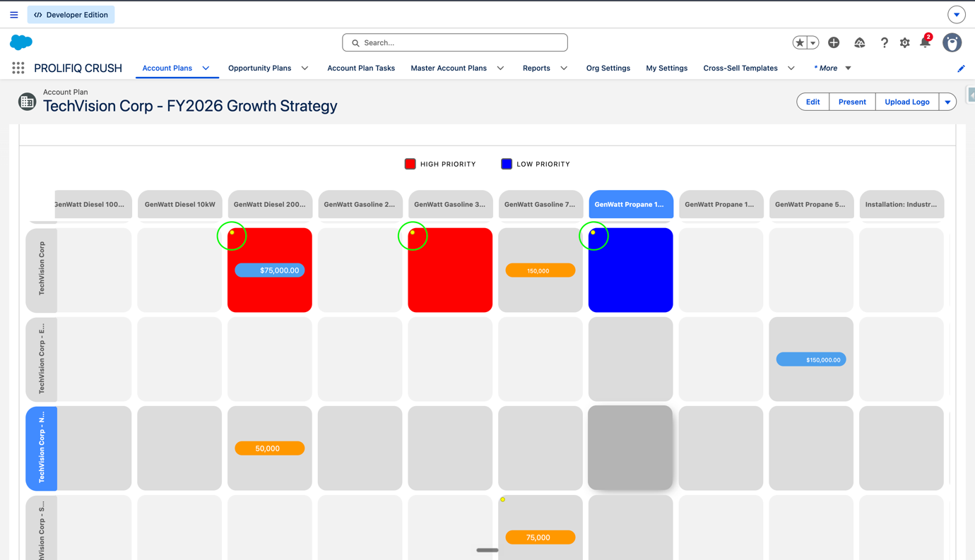Screen dimensions: 975x560
Task: Open the Account Plan Tasks tab
Action: (361, 68)
